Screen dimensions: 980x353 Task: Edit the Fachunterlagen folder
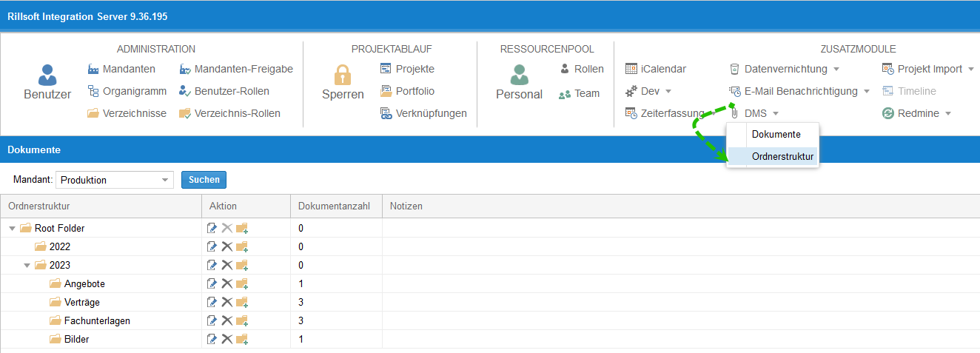click(x=212, y=320)
